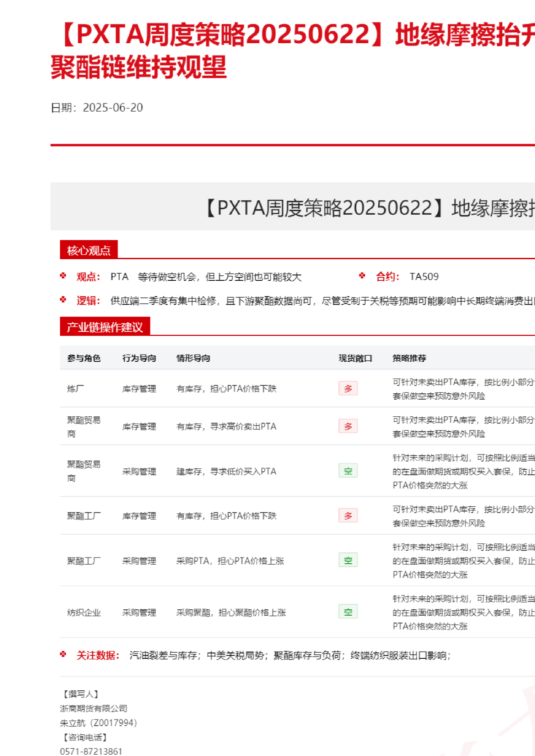Select the 核心观点 section tab
Screen dimensions: 535x756
(x=89, y=250)
